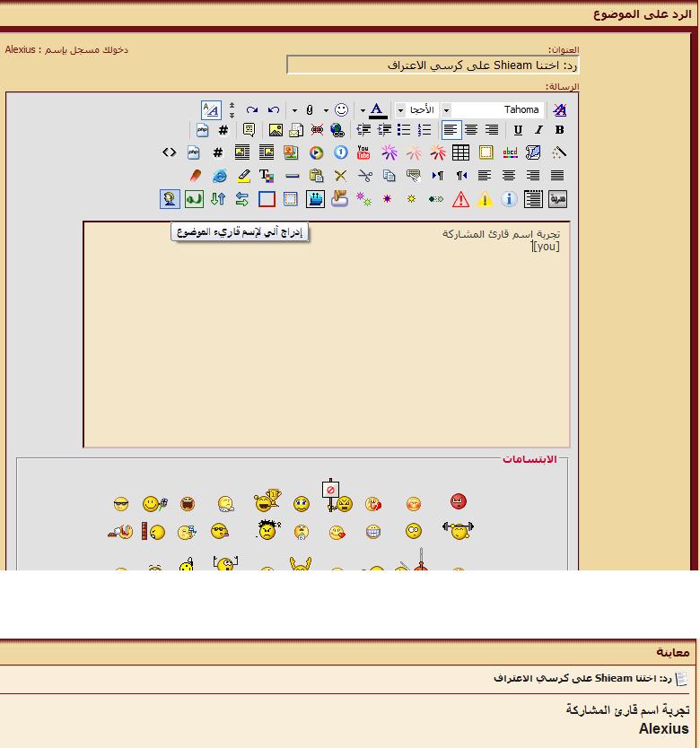Click the scissors cut icon
This screenshot has height=748, width=700.
(x=364, y=176)
